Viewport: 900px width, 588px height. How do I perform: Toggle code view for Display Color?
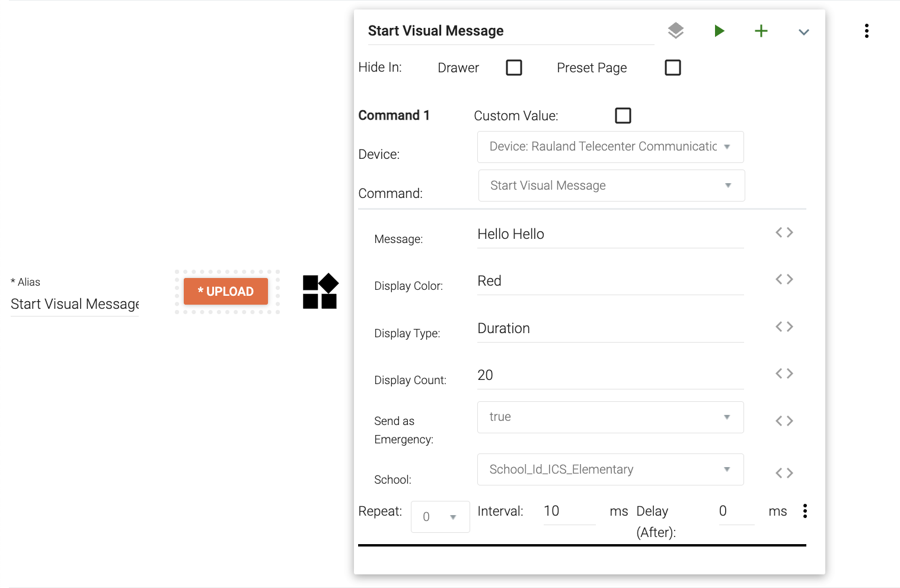click(x=784, y=279)
